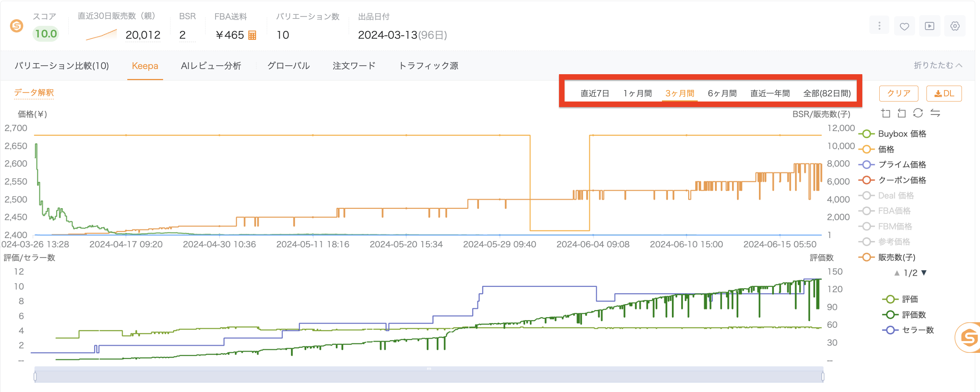
Task: Open the バリエーション比較(10) tab
Action: pyautogui.click(x=62, y=66)
